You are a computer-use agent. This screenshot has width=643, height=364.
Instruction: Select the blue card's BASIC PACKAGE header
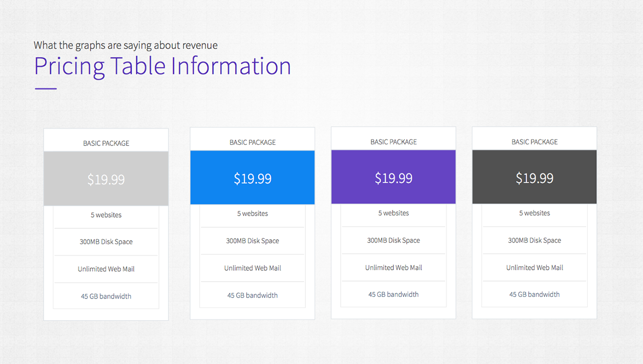pos(252,142)
